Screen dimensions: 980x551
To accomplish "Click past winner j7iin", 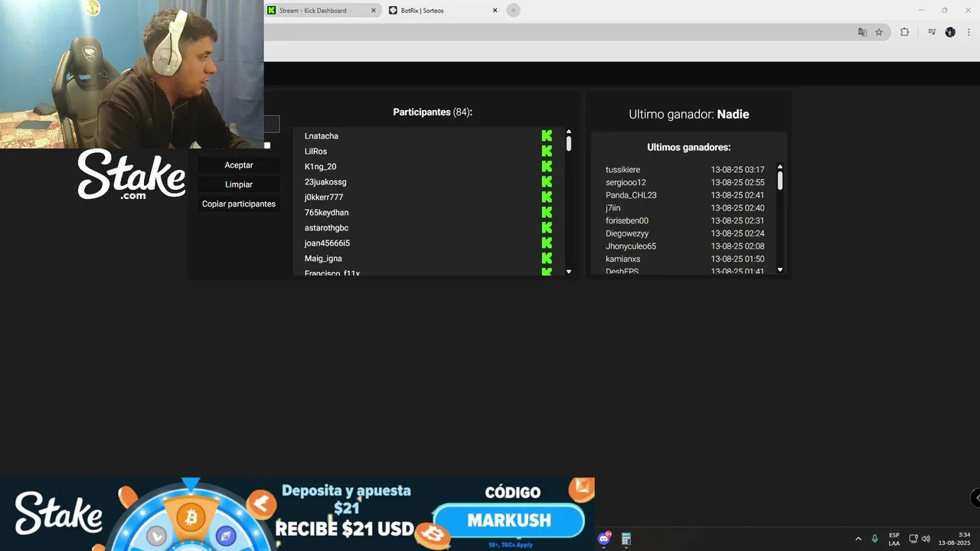I will coord(612,208).
